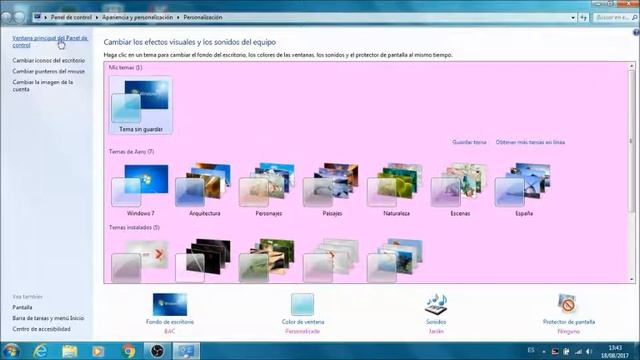
Task: Open Ventana principal del Panel de control
Action: click(x=50, y=42)
